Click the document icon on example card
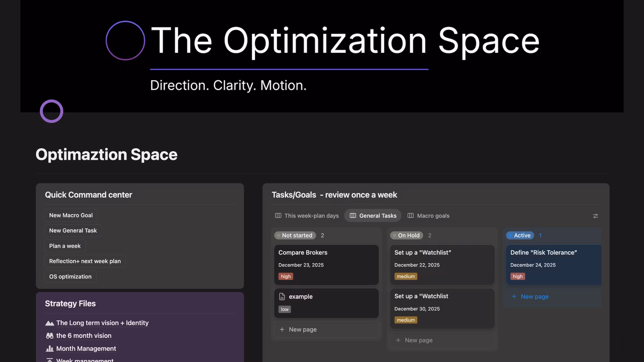 pos(282,297)
